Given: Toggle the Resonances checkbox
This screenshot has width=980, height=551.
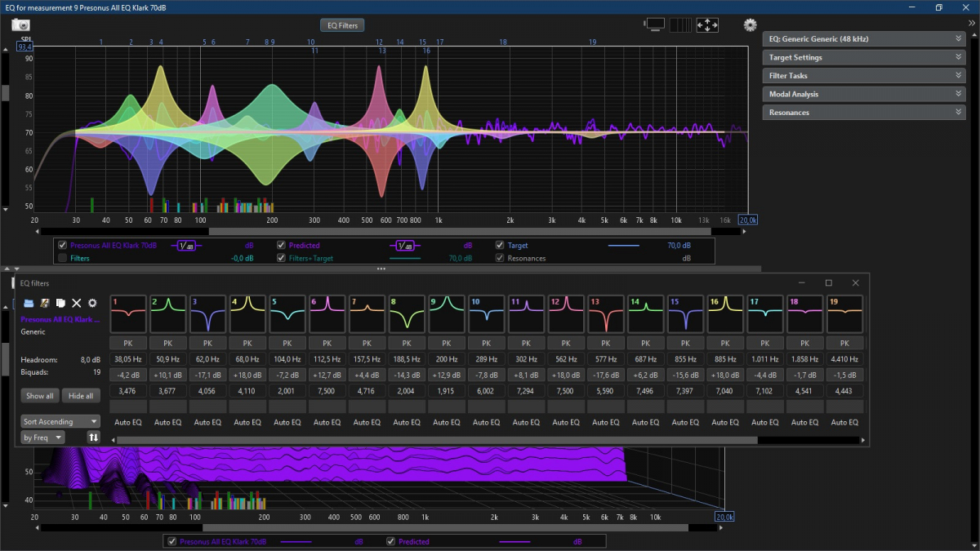Looking at the screenshot, I should (x=499, y=258).
